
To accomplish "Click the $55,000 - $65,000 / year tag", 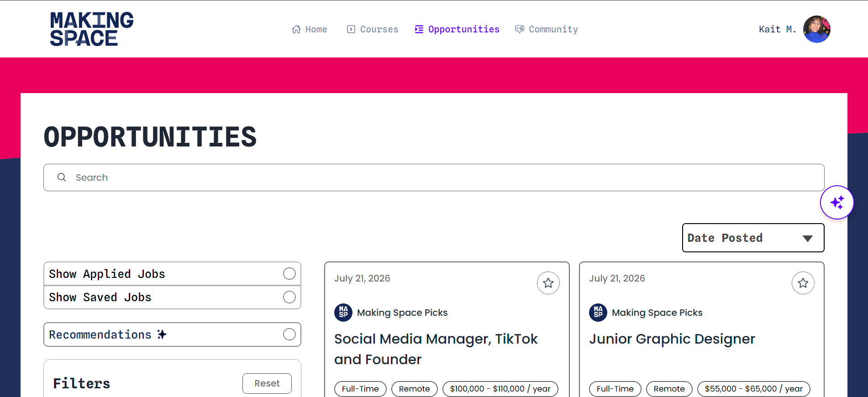I will click(x=754, y=389).
